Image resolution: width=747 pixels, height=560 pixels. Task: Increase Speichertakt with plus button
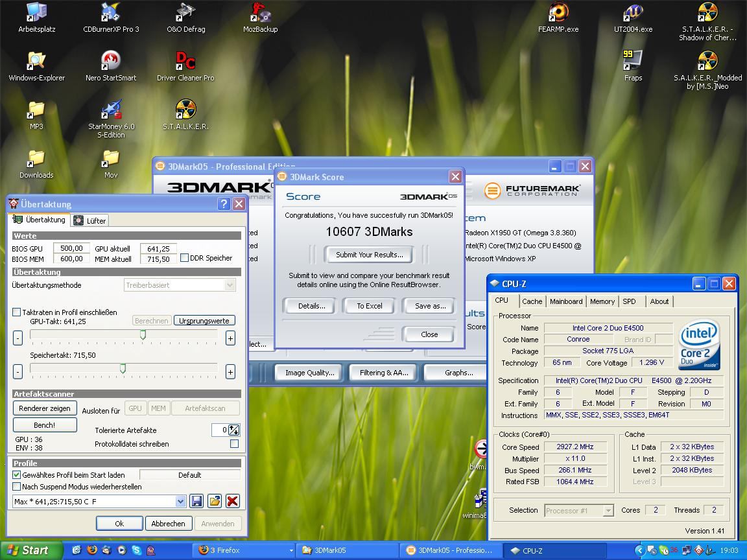[230, 371]
